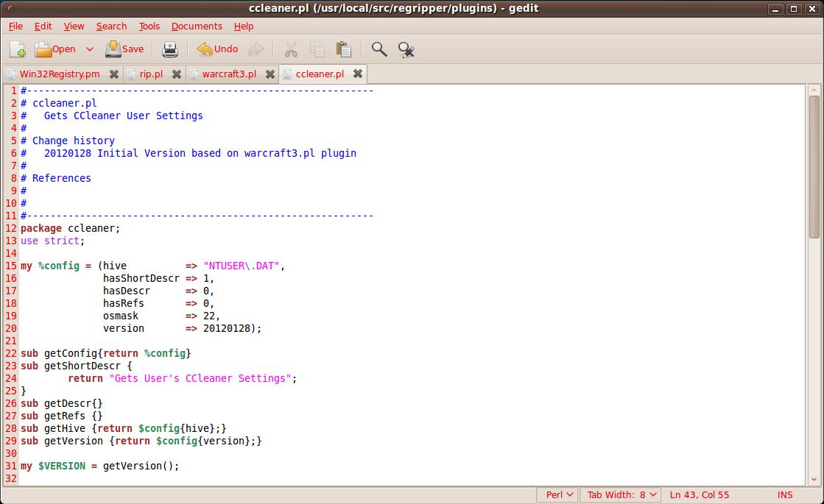Close the rip.pl tab

pyautogui.click(x=177, y=74)
